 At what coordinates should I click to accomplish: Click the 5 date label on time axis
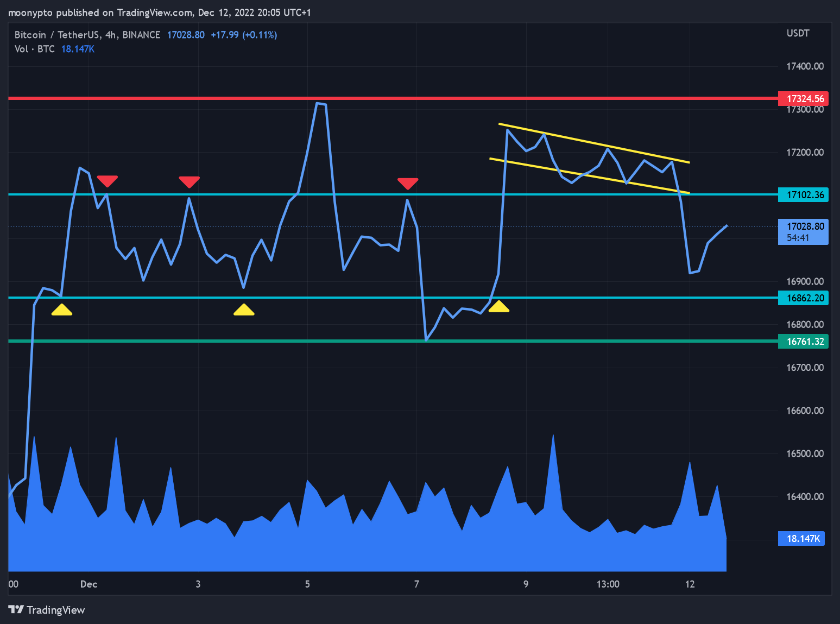point(307,584)
